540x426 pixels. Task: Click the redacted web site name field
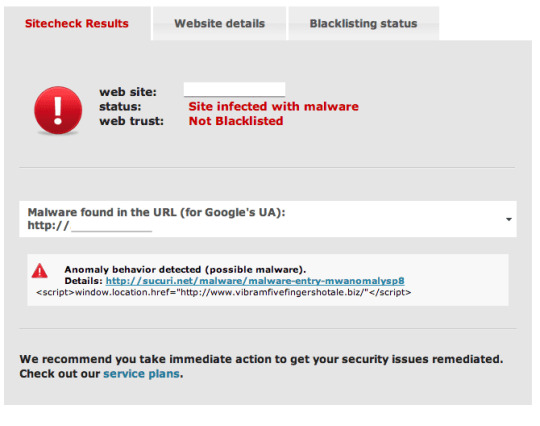(234, 90)
